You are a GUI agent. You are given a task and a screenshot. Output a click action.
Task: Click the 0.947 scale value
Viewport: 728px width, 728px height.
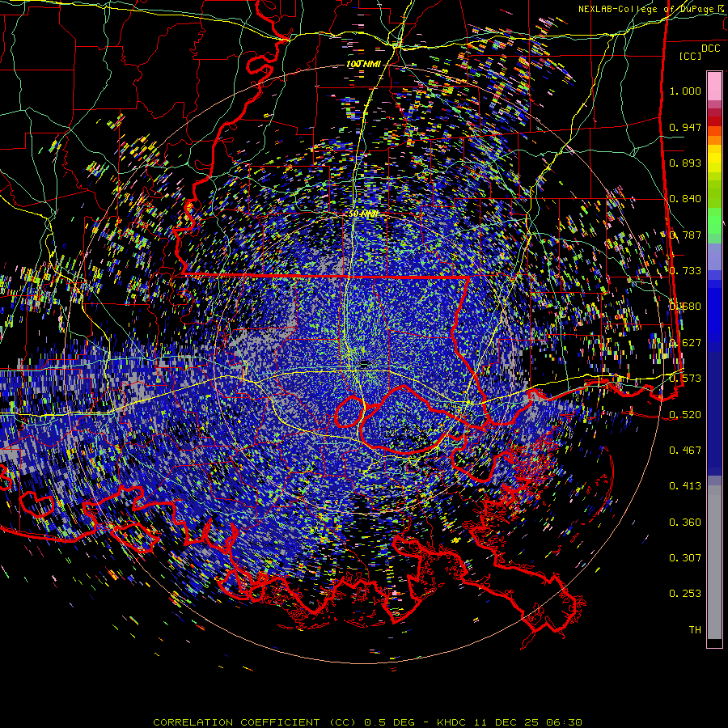pos(685,127)
